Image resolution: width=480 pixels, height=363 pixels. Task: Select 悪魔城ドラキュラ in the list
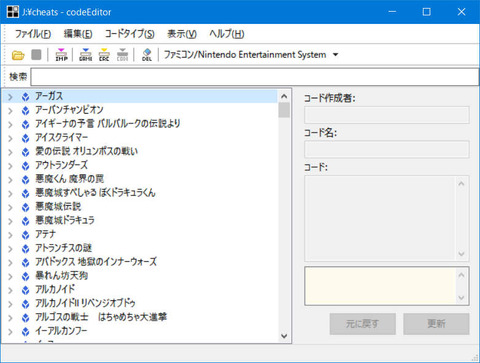[65, 220]
